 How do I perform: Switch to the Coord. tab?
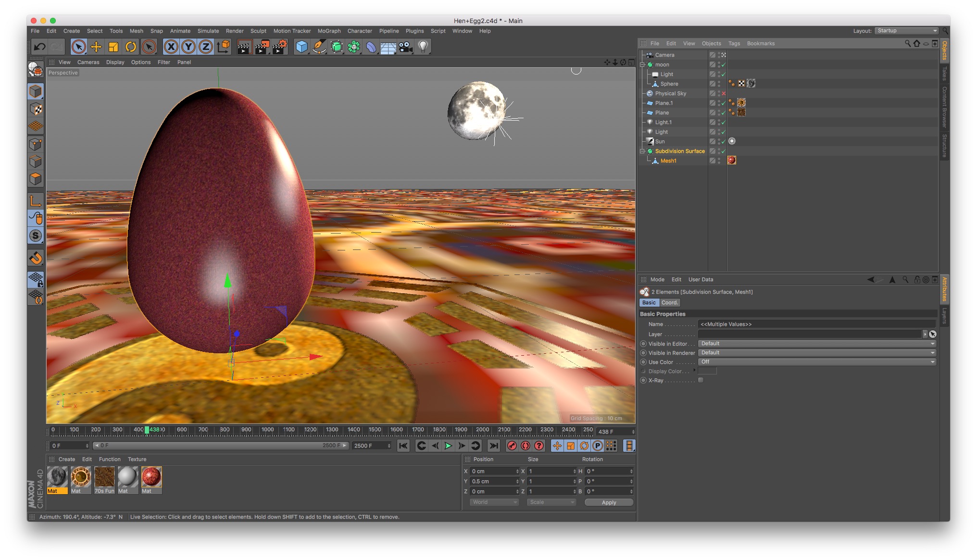669,302
